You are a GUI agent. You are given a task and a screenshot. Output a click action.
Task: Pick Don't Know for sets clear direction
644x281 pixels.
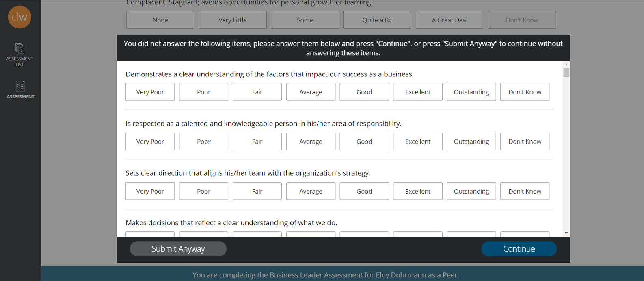click(x=525, y=191)
